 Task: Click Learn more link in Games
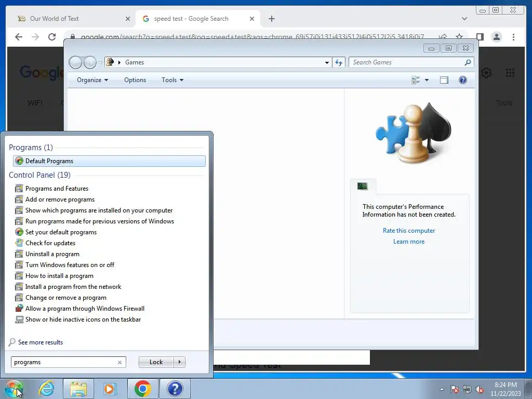(x=409, y=241)
